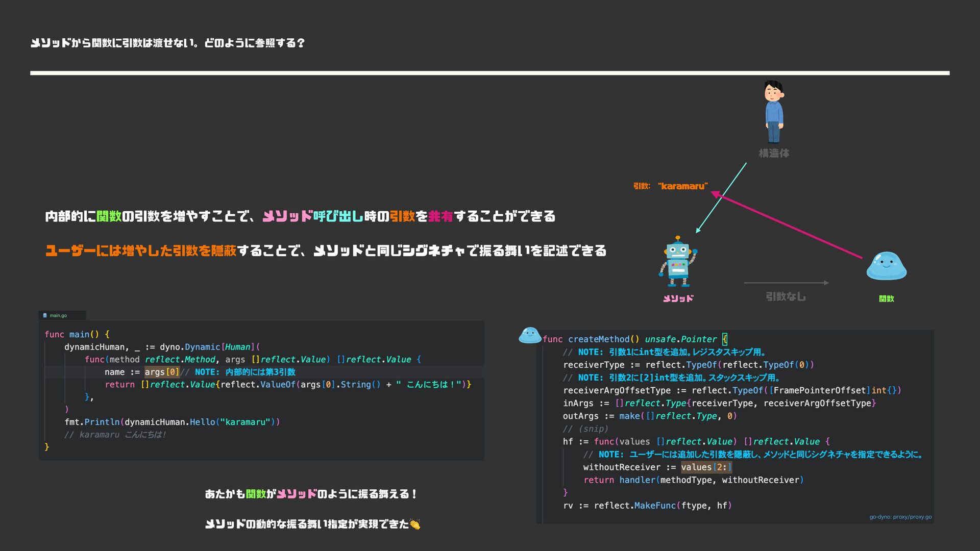The width and height of the screenshot is (980, 551).
Task: Click the fmt.Println dynamicHuman.Hello line
Action: (x=172, y=422)
